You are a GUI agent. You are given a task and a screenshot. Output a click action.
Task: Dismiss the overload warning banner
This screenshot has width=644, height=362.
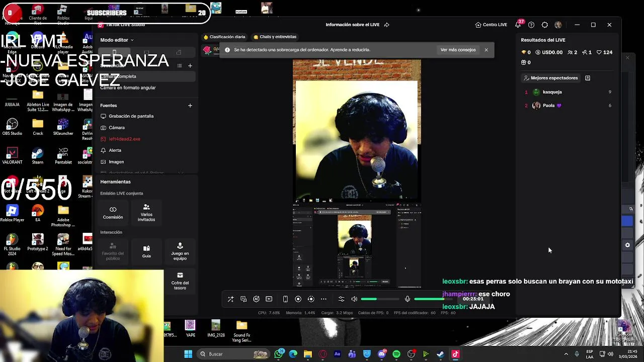click(x=486, y=50)
